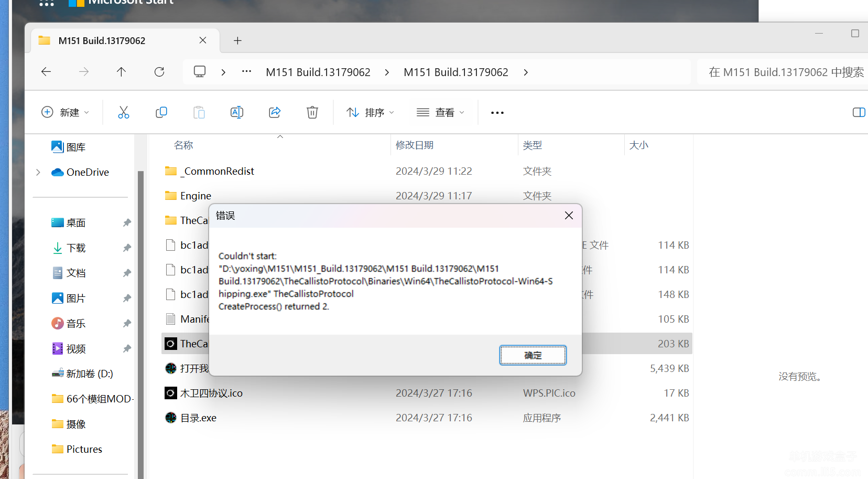Toggle the preview pane icon

point(859,112)
